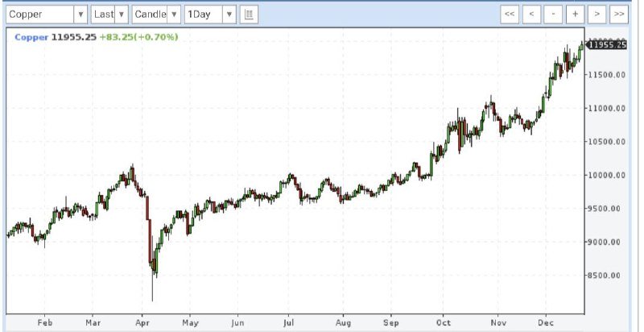The width and height of the screenshot is (644, 332).
Task: Open the chart data table icon
Action: 249,15
